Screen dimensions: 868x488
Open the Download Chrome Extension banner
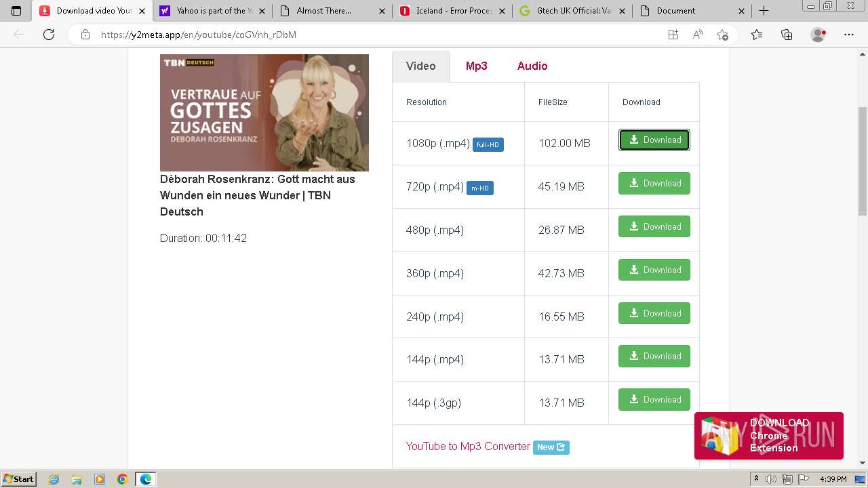pos(769,436)
